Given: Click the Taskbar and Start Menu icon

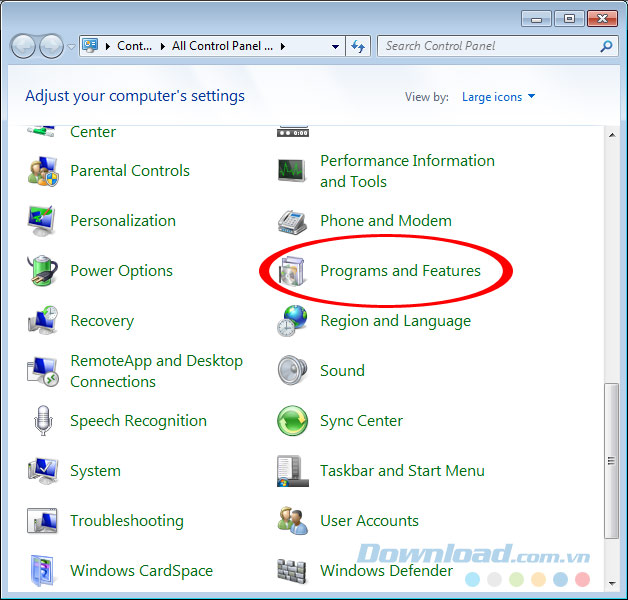Looking at the screenshot, I should 292,471.
